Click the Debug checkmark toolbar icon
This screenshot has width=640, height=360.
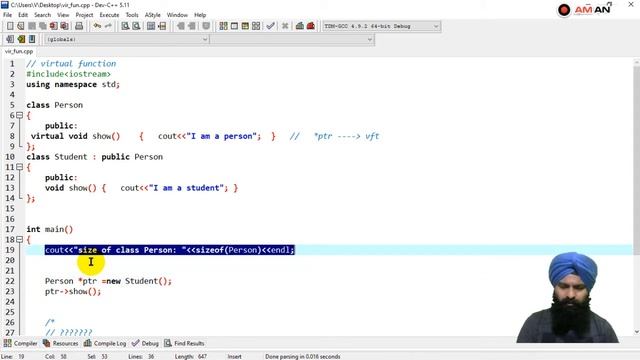tap(270, 26)
